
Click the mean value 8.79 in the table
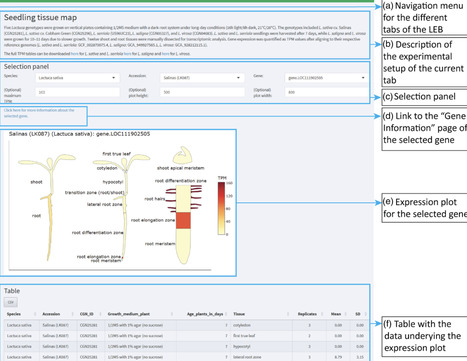[x=338, y=357]
